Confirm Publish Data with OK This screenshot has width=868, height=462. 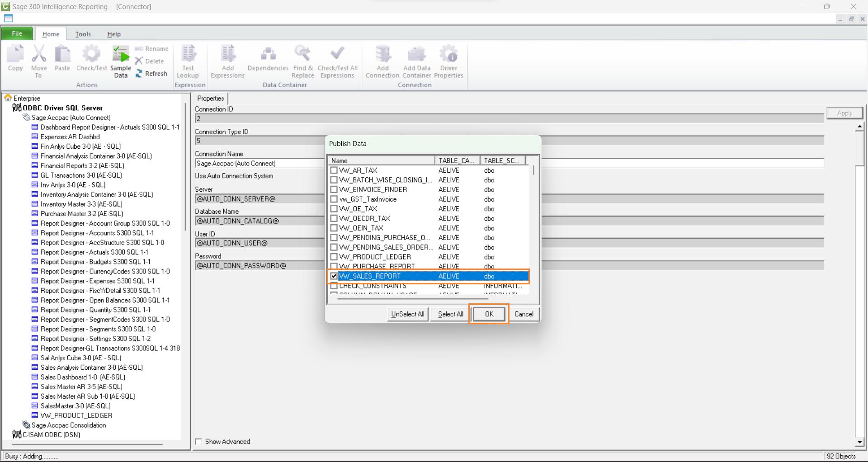tap(489, 314)
